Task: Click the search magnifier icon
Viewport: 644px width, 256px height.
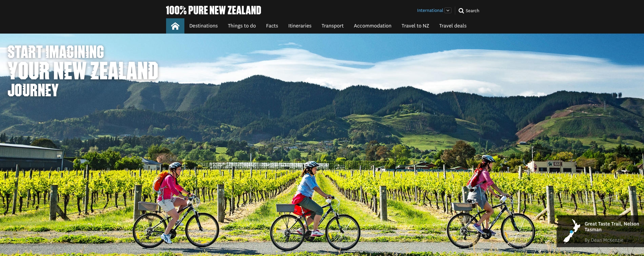Action: 461,11
